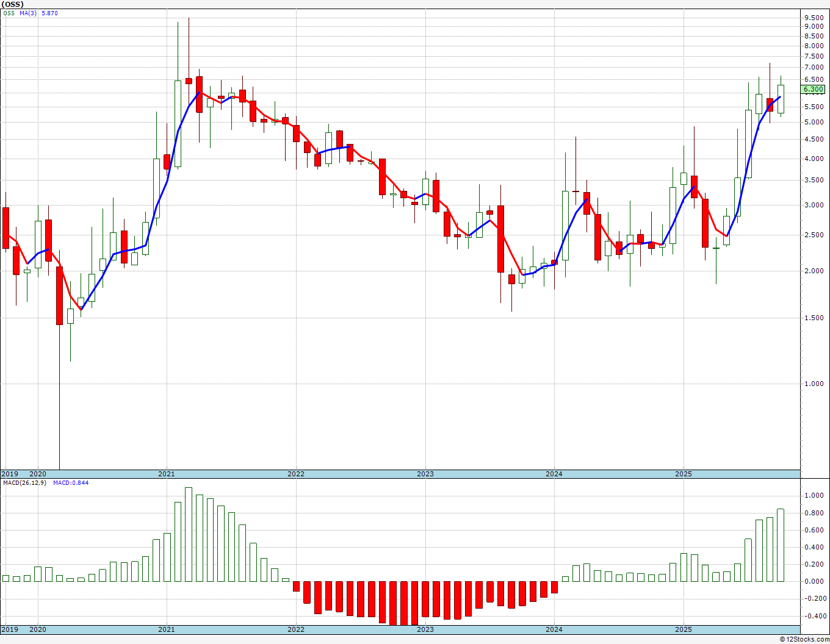
Task: Select the 5.500 price axis label
Action: (x=814, y=107)
